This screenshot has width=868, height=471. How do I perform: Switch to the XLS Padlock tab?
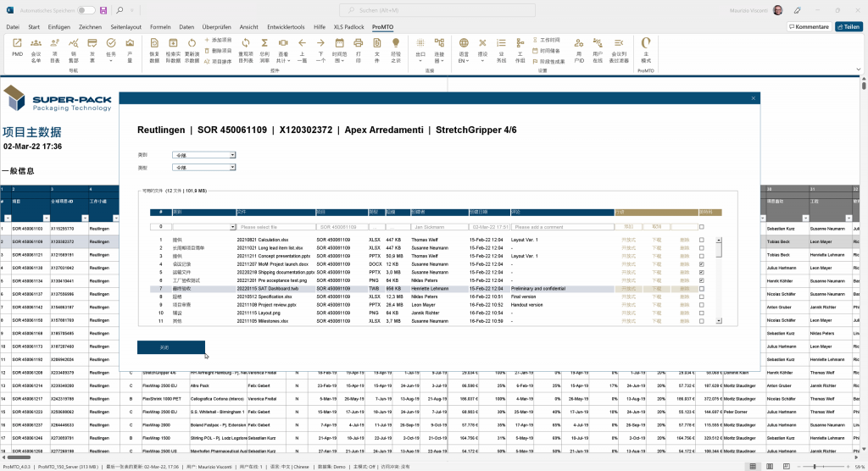348,27
